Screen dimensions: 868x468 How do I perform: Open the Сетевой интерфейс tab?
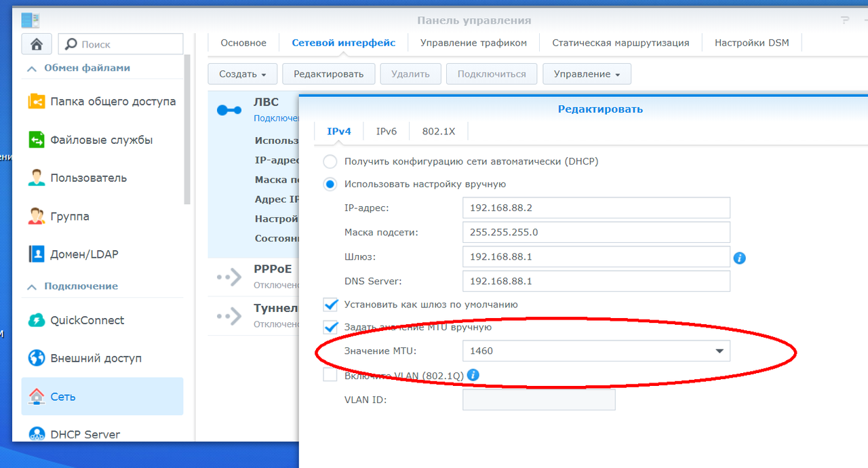(x=344, y=43)
